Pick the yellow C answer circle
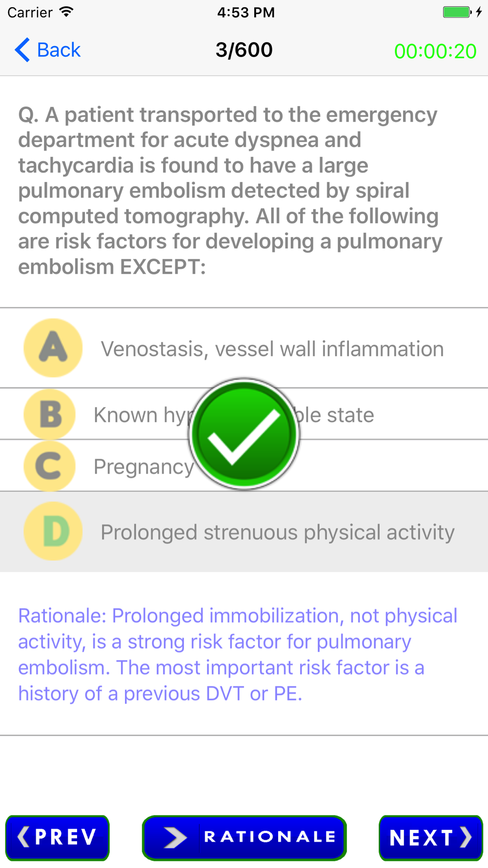 tap(50, 466)
